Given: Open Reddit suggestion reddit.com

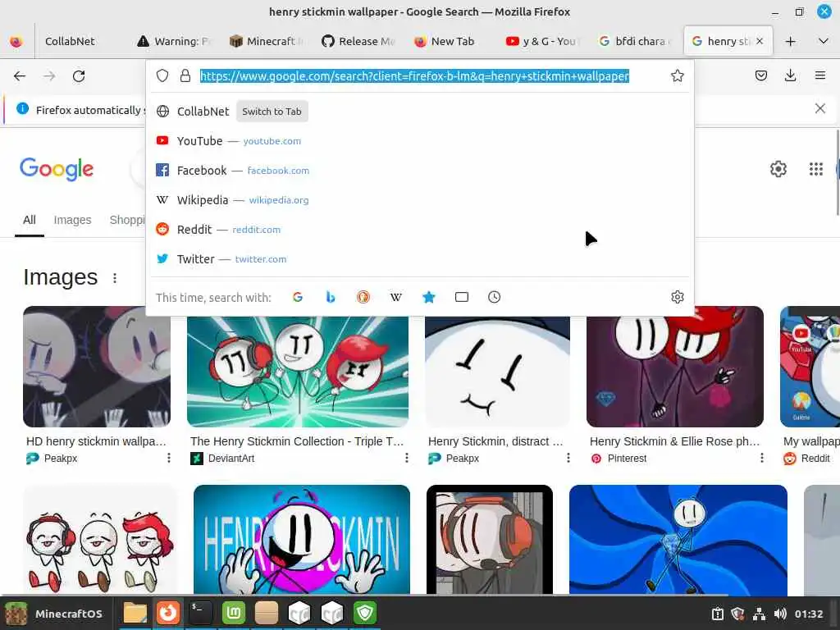Looking at the screenshot, I should tap(420, 230).
